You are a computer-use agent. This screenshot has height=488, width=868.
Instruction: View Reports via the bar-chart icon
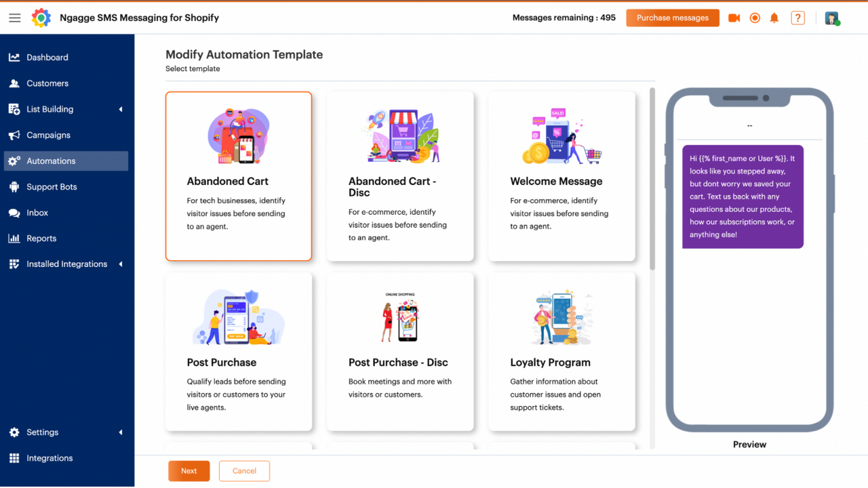(14, 238)
